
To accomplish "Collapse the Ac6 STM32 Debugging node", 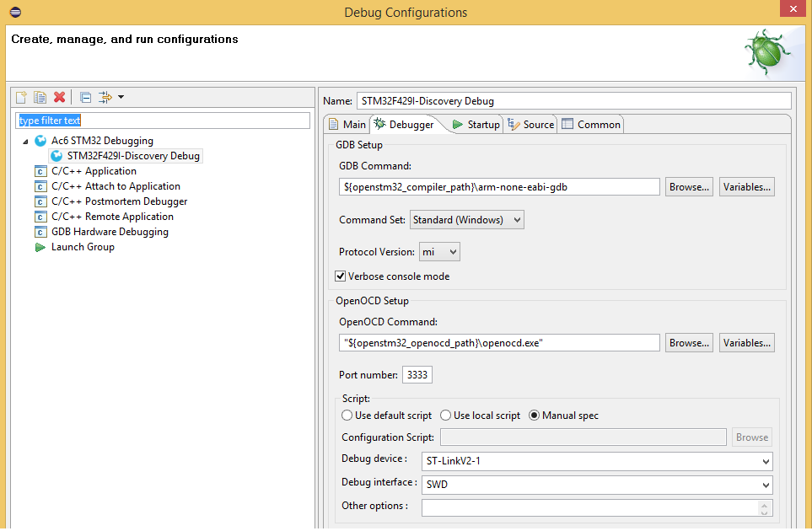I will [25, 142].
